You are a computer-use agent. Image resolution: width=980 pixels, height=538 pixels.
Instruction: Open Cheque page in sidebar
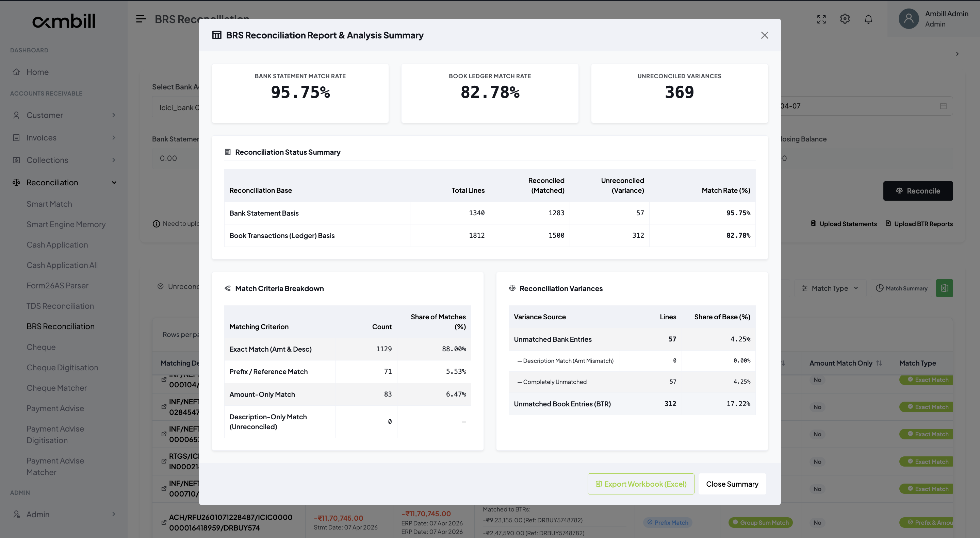(x=41, y=347)
